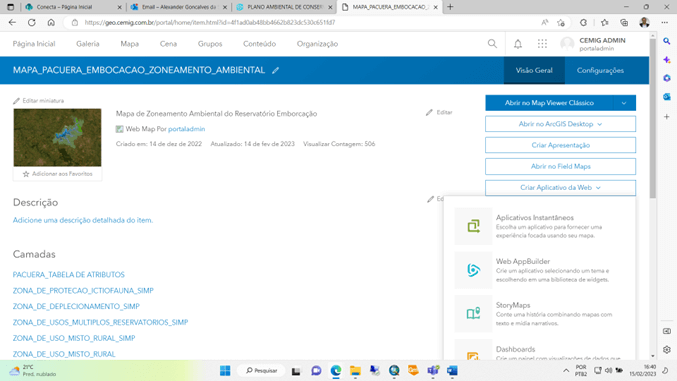This screenshot has height=381, width=677.
Task: Select the Web AppBuilder icon
Action: [x=473, y=270]
